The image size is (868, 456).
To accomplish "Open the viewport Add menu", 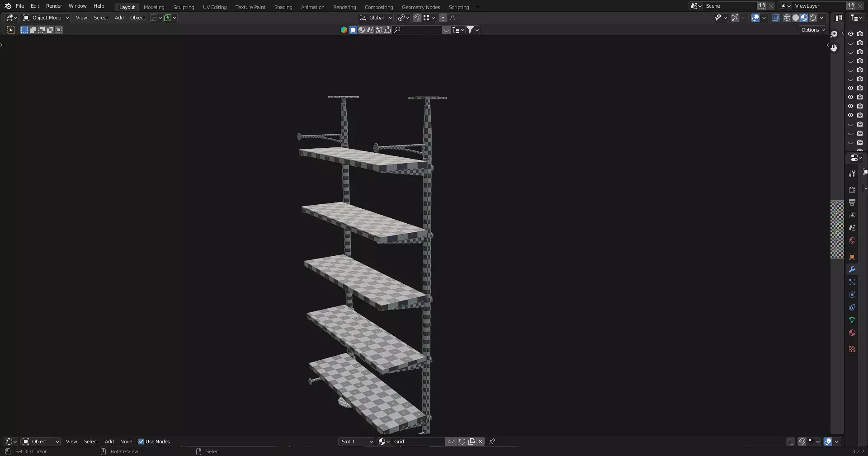I will pos(119,18).
